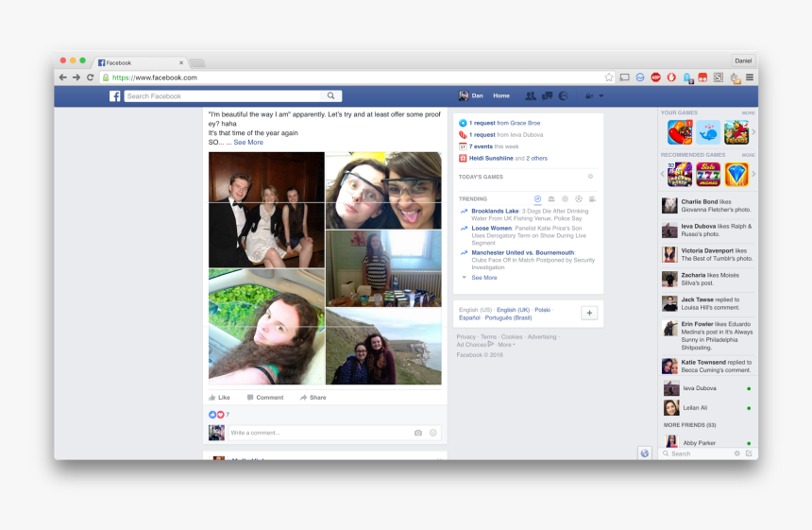Click the Cast extension icon in Chrome toolbar
Screen dimensions: 812x530
[624, 77]
